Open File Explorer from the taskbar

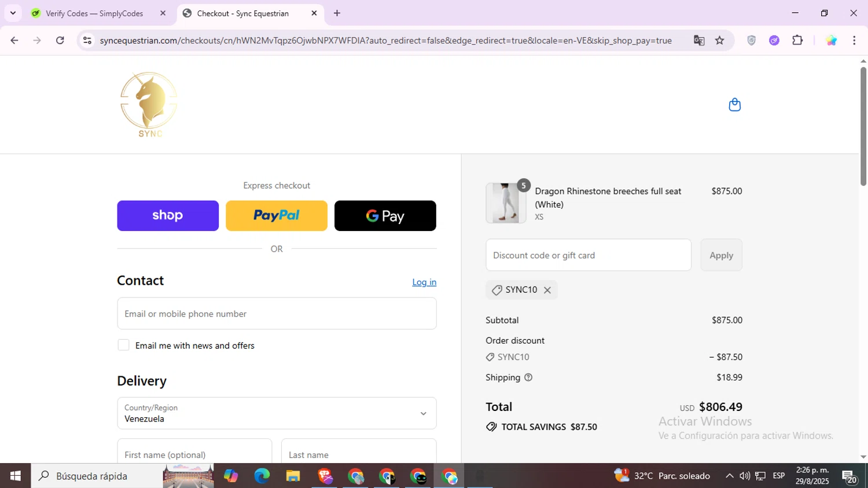[293, 476]
